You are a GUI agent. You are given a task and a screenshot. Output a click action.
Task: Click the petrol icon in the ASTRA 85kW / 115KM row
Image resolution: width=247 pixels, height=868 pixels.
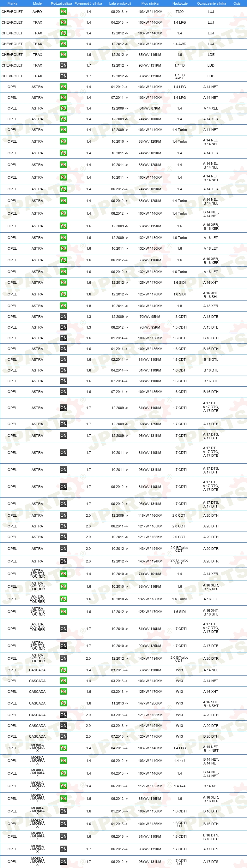63,226
